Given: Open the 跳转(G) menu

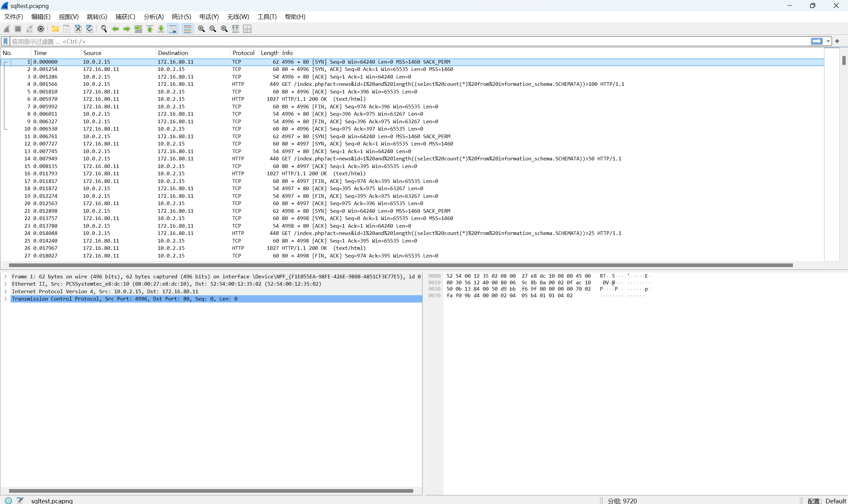Looking at the screenshot, I should point(97,17).
